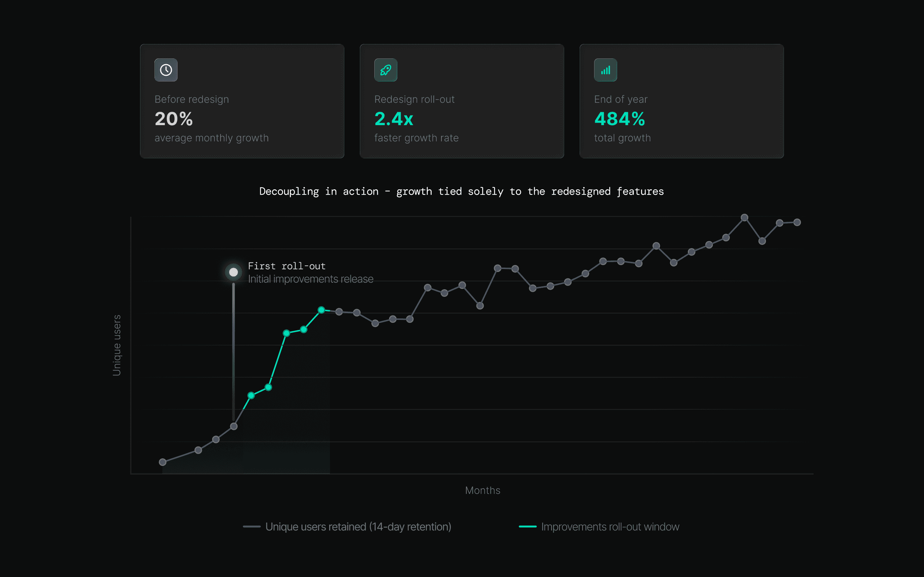Click the Months axis label
The width and height of the screenshot is (924, 577).
(482, 490)
